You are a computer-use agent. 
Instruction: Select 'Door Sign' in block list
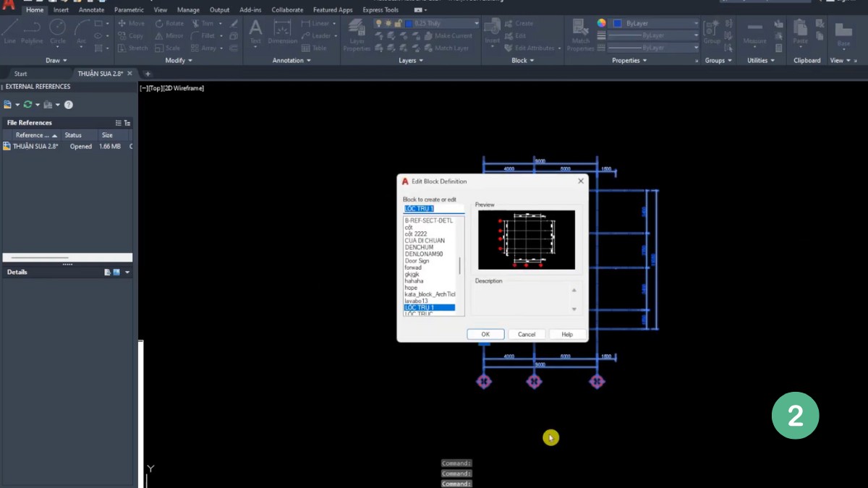coord(417,261)
